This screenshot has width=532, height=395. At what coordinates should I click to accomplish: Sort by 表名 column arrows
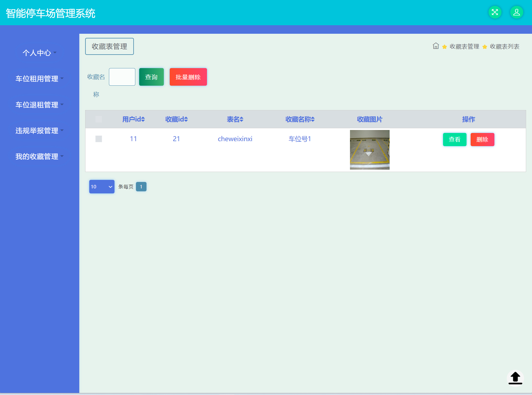pos(242,119)
